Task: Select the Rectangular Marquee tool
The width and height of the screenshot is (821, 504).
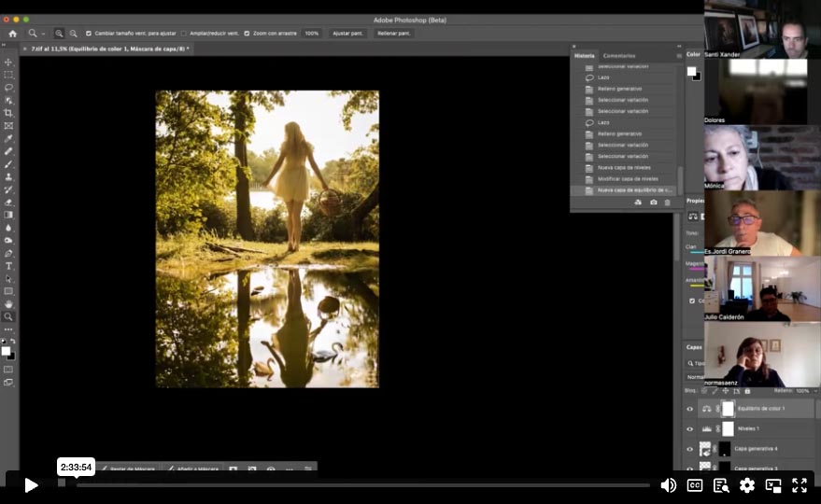Action: (8, 75)
